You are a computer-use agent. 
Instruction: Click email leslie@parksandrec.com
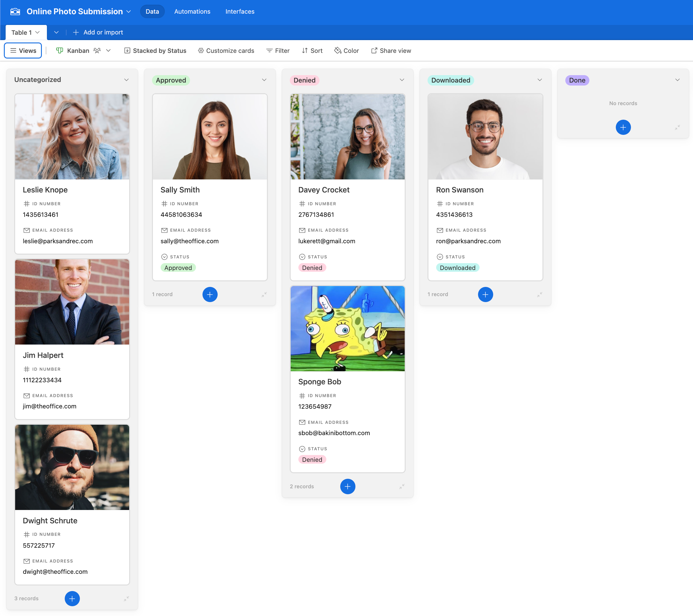pyautogui.click(x=58, y=241)
